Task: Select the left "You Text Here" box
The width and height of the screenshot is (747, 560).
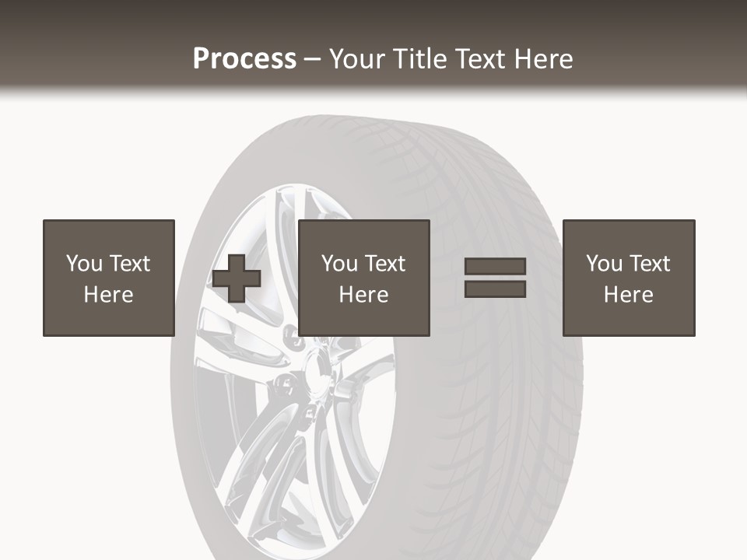Action: coord(108,278)
